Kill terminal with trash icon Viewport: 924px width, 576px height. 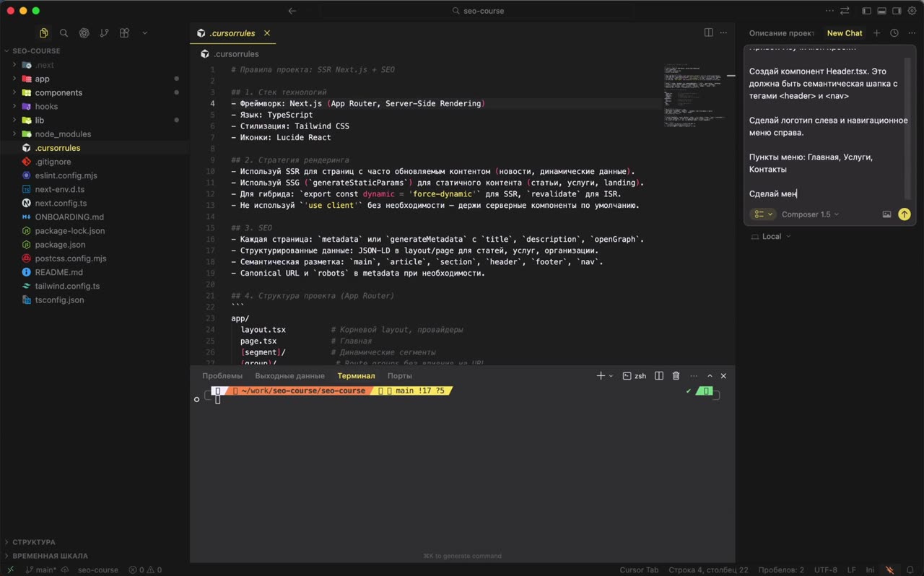pos(676,376)
